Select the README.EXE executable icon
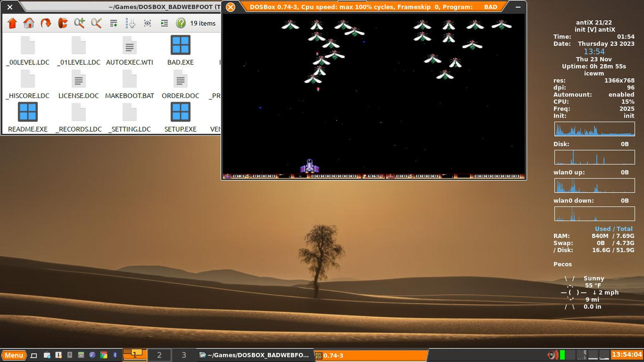 [x=28, y=112]
